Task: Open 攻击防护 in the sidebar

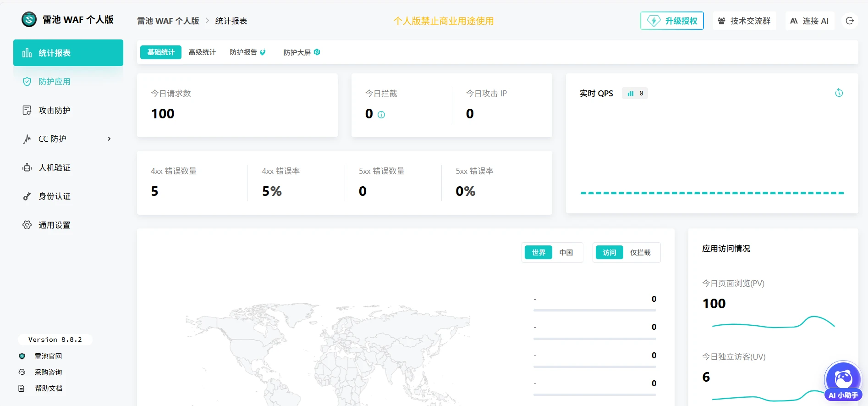Action: point(68,110)
